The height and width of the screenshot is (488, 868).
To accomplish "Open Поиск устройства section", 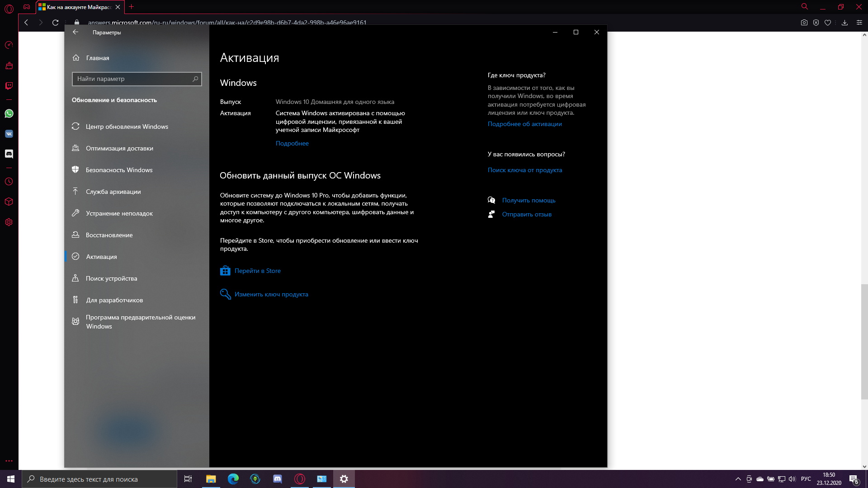I will point(137,278).
